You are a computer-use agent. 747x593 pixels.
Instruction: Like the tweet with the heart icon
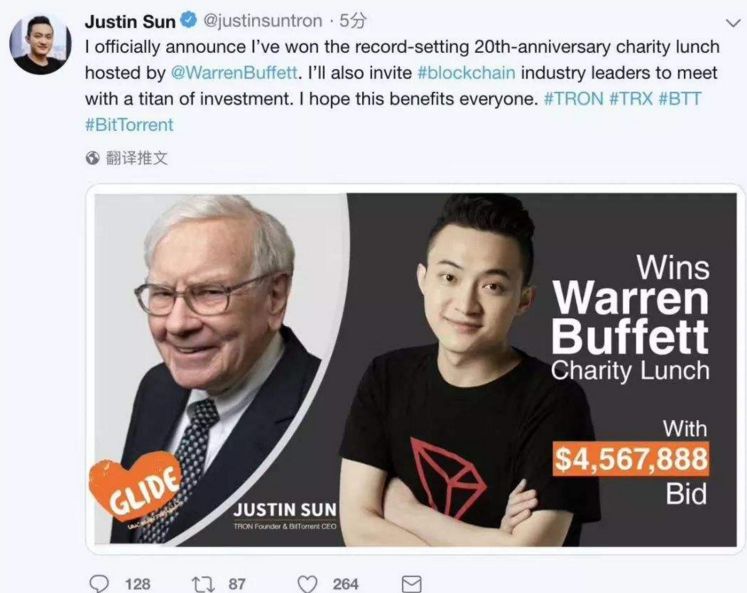[307, 584]
